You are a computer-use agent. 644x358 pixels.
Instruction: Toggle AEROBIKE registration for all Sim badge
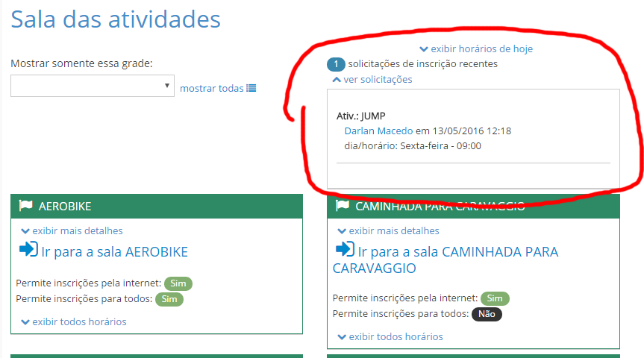point(169,299)
